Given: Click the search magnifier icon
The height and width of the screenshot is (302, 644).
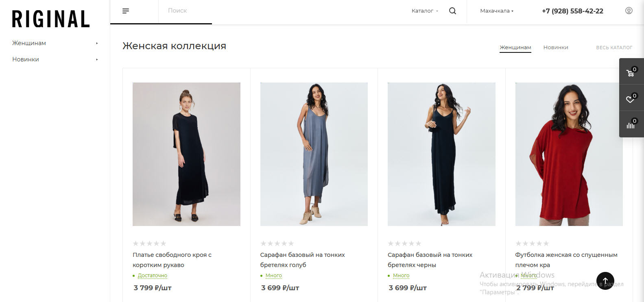Looking at the screenshot, I should coord(452,11).
